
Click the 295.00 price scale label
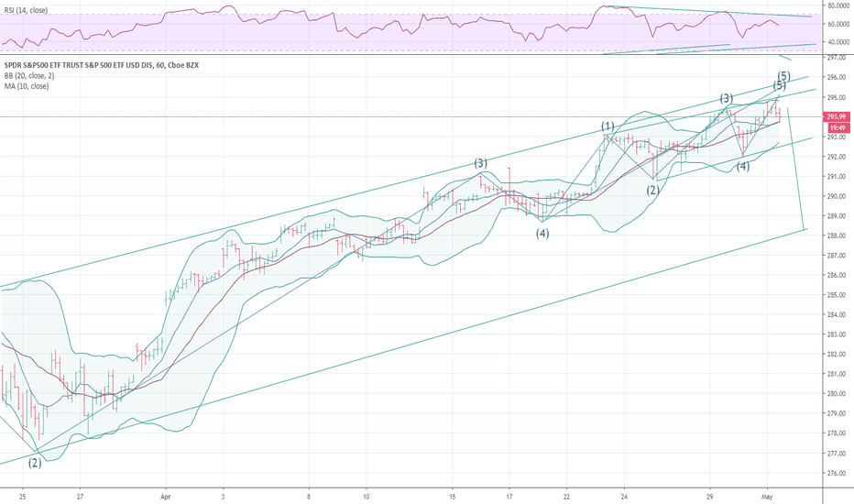coord(836,97)
